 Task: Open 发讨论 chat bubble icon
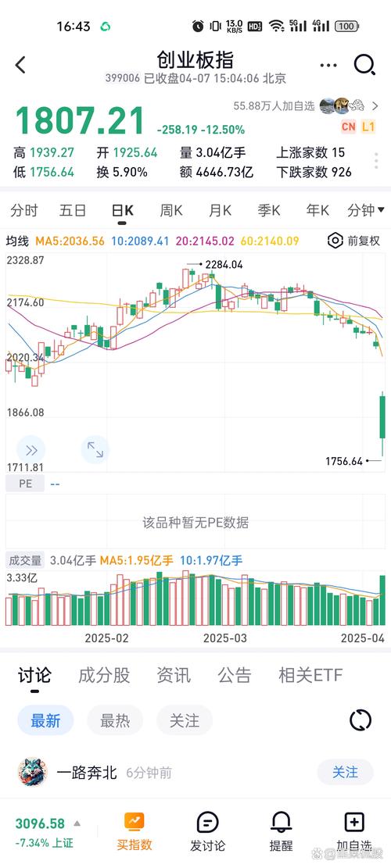point(208,823)
